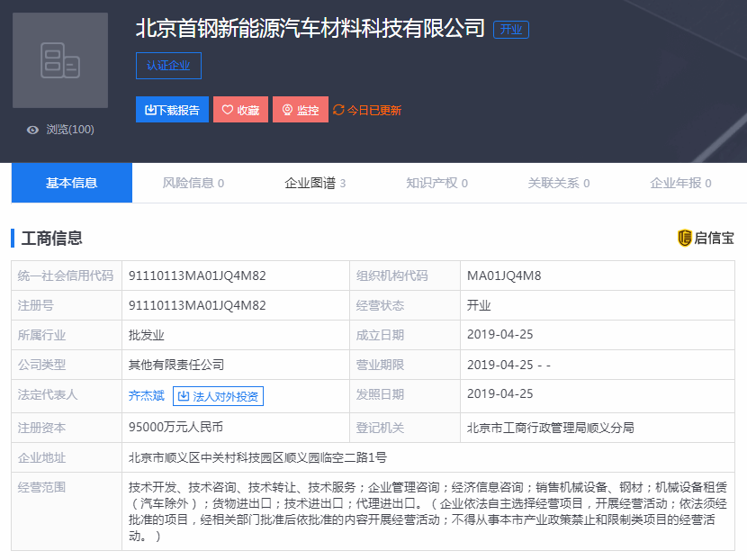747x560 pixels.
Task: Open the 知识产权 tab
Action: (x=436, y=183)
